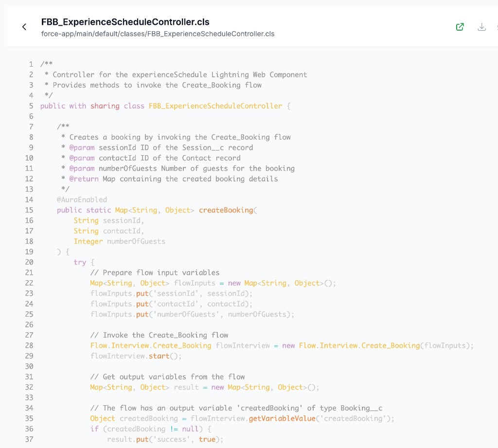The height and width of the screenshot is (448, 498).
Task: Click the 'Integer numberOfGuests' parameter line
Action: [x=120, y=241]
